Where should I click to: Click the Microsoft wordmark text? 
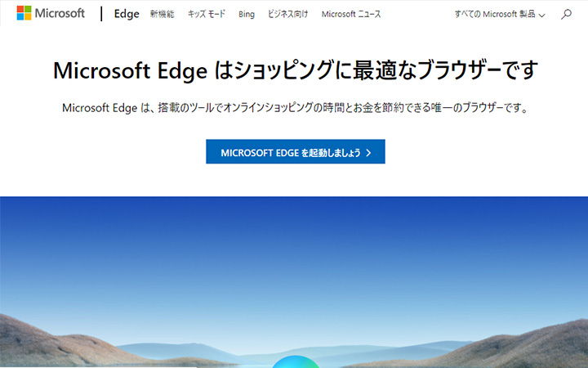[60, 14]
